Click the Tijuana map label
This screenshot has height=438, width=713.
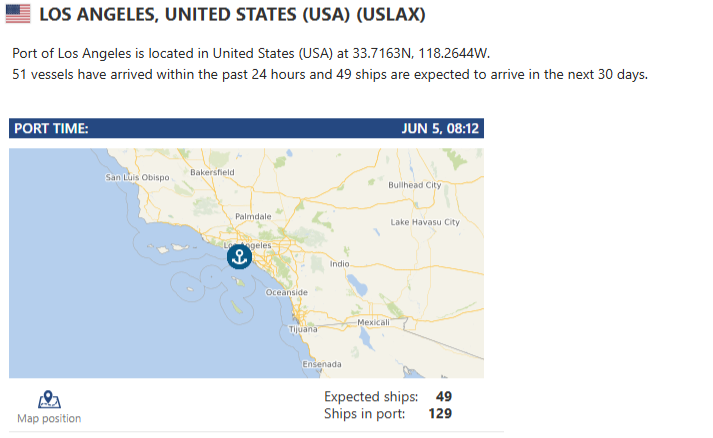pos(303,329)
